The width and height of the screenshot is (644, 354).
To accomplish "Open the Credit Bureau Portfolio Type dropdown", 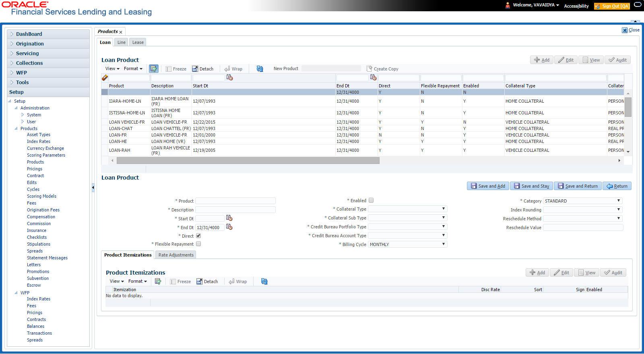I will click(x=407, y=227).
